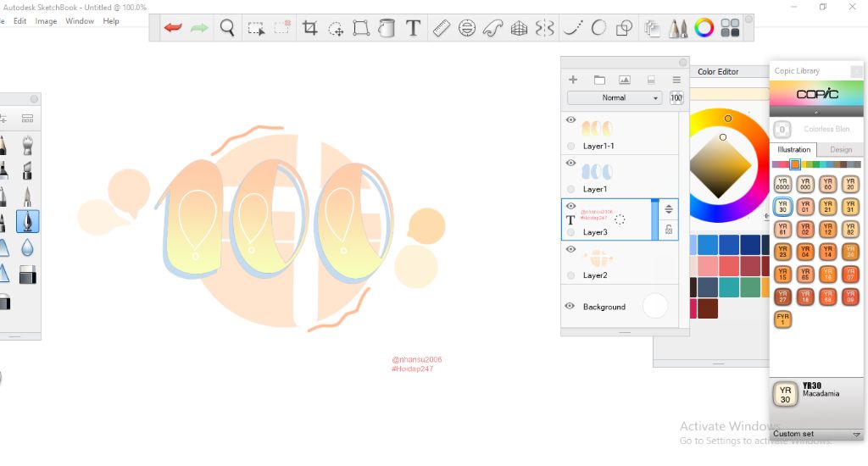Select Layer2 thumbnail
The height and width of the screenshot is (466, 868).
(599, 258)
